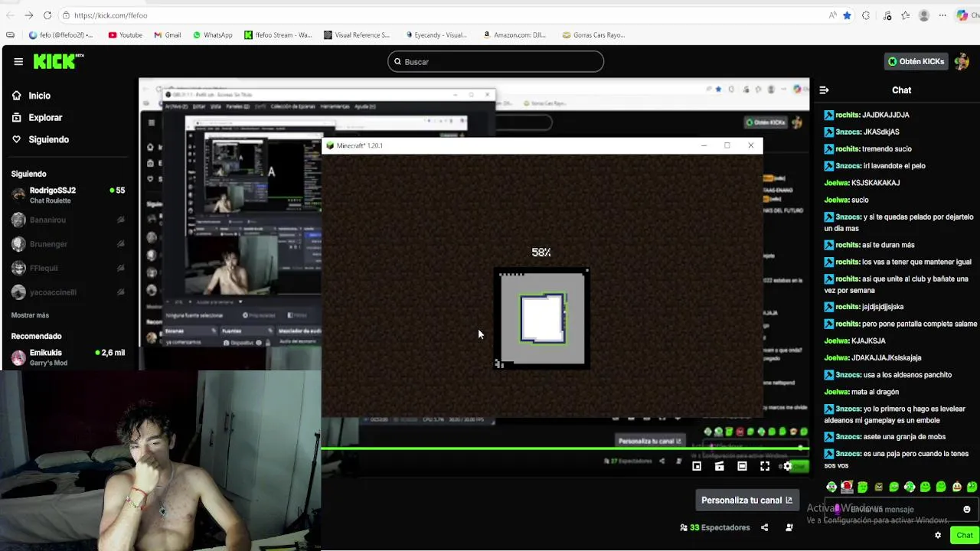Click the Obtén KICKs button
Image resolution: width=980 pixels, height=551 pixels.
916,62
